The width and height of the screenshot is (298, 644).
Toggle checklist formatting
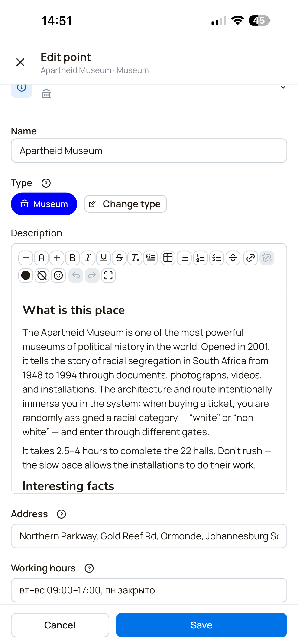(x=217, y=258)
